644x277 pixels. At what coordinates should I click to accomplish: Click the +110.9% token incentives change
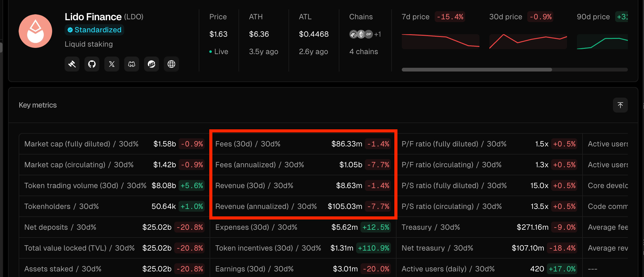[374, 248]
